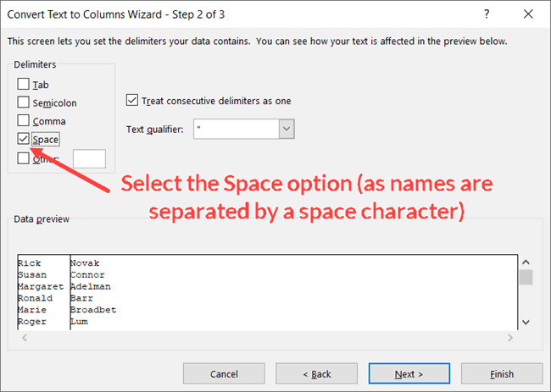
Task: Check the Semicolon delimiter option
Action: click(x=24, y=102)
